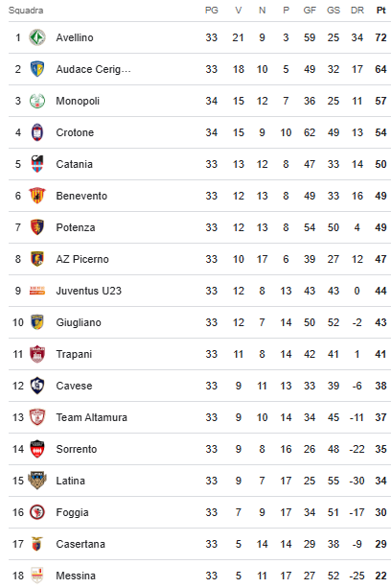Click the Benevento striped shield
Image resolution: width=391 pixels, height=588 pixels.
point(37,196)
